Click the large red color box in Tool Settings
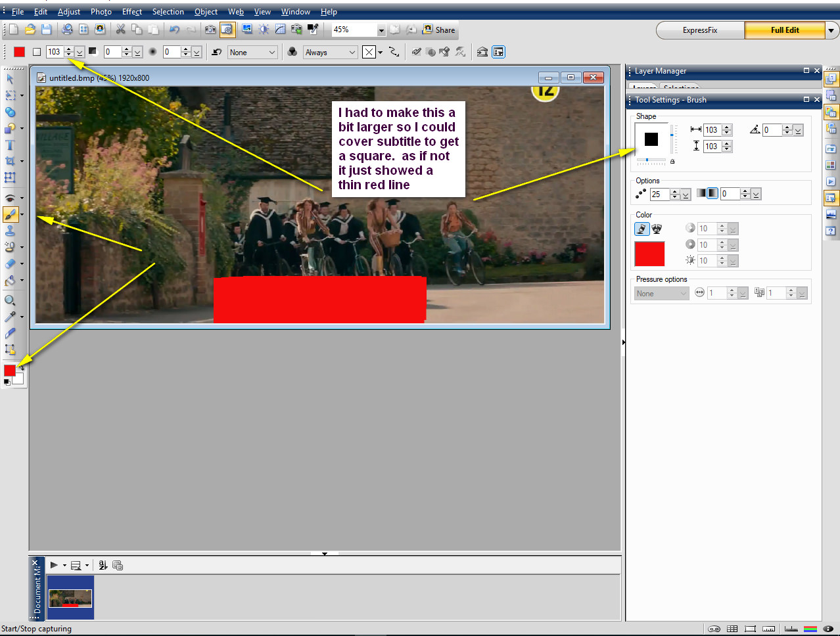This screenshot has width=840, height=636. pos(649,254)
